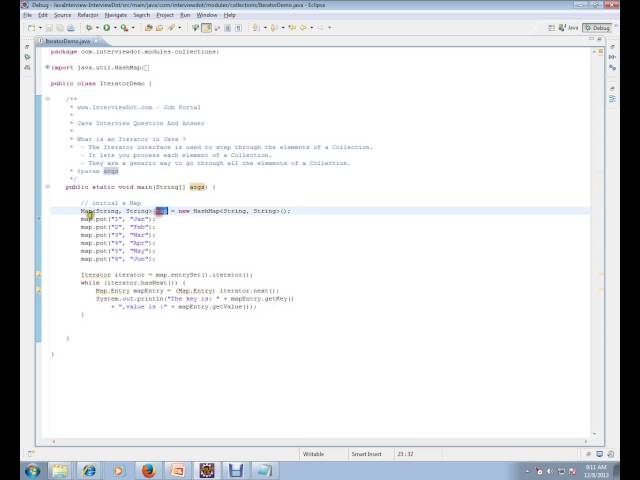Image resolution: width=640 pixels, height=480 pixels.
Task: Click the Back navigation arrow
Action: [x=303, y=28]
